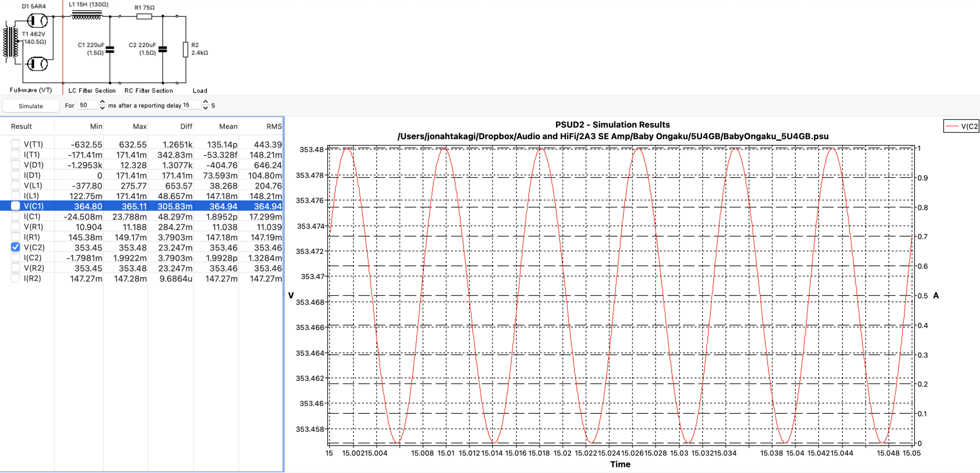Select the V(C1) row mean value 364.94
The image size is (980, 473).
click(x=223, y=206)
